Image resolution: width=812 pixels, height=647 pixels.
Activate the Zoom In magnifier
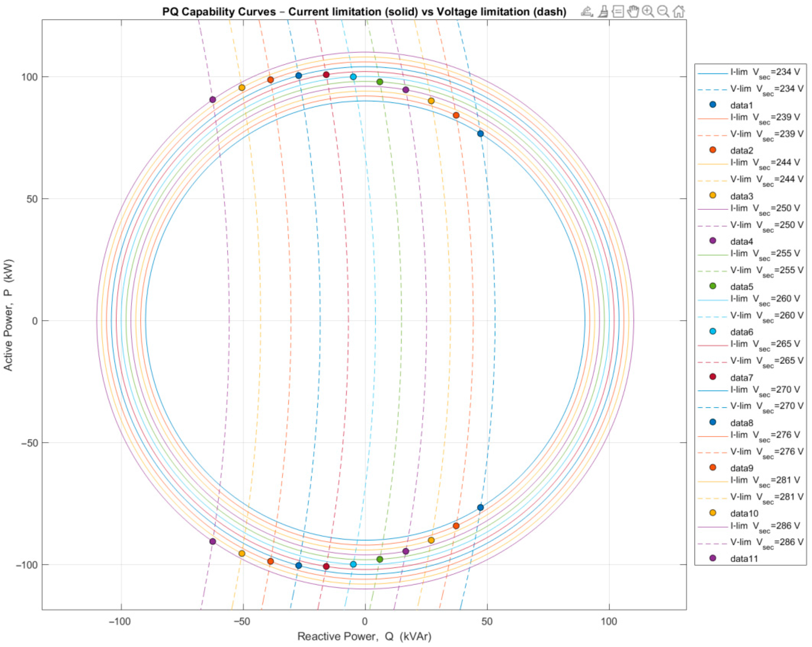point(648,12)
